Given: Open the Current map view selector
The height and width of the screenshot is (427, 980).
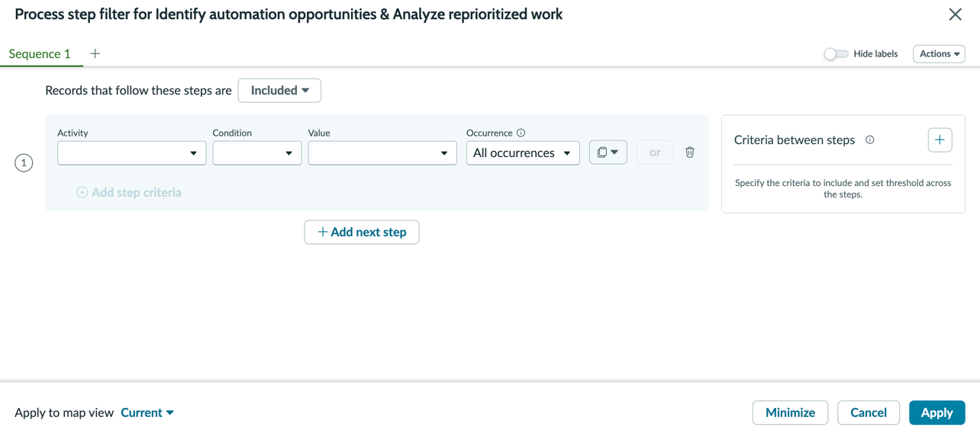Looking at the screenshot, I should point(147,413).
